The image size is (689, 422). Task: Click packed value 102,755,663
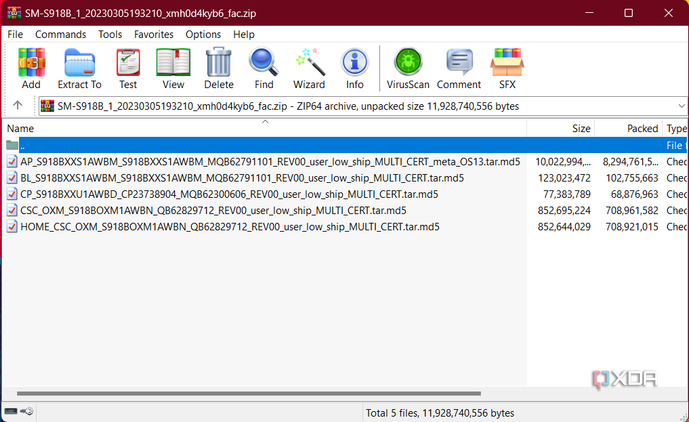point(632,178)
